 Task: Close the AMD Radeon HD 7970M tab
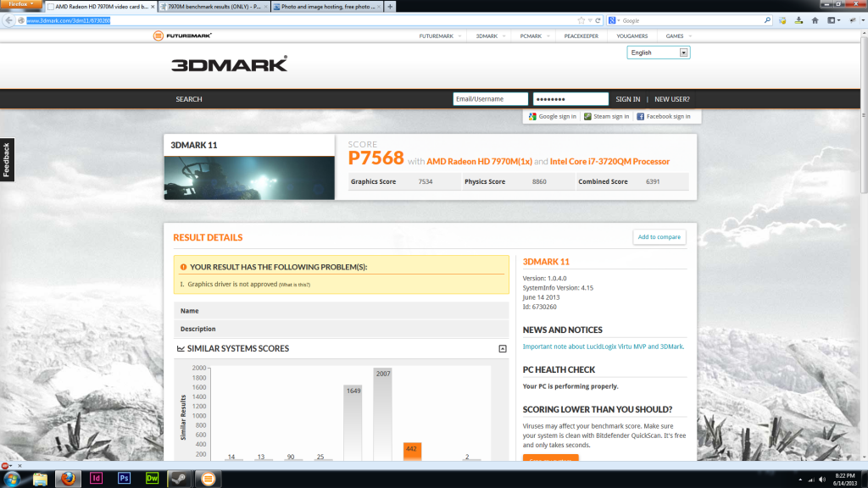tap(153, 7)
